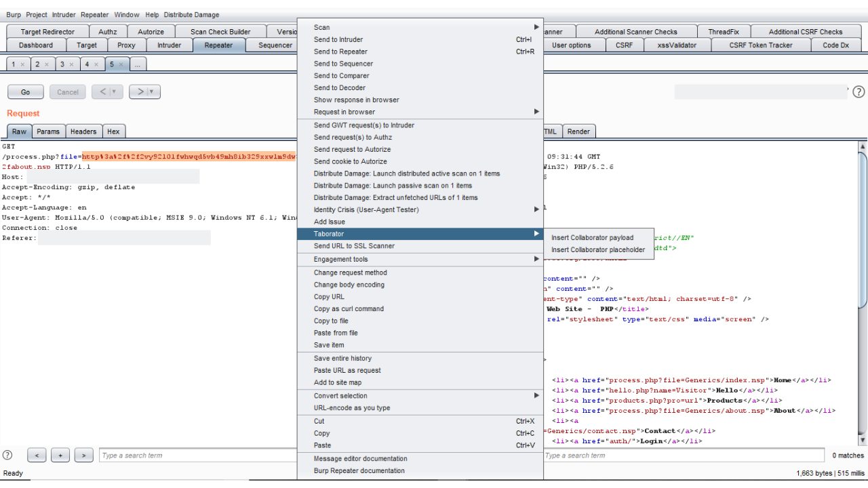The image size is (868, 488).
Task: Close Repeater tab 1 via its x
Action: (x=22, y=64)
